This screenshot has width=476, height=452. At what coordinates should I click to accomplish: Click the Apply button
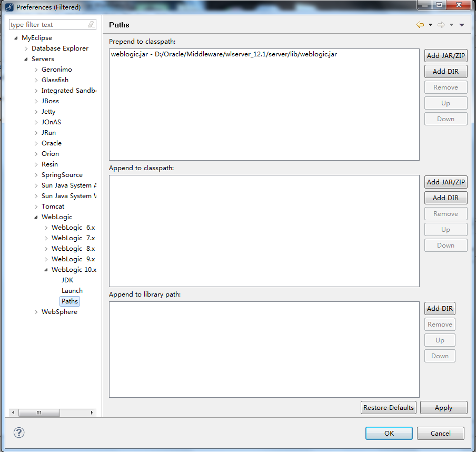(443, 407)
